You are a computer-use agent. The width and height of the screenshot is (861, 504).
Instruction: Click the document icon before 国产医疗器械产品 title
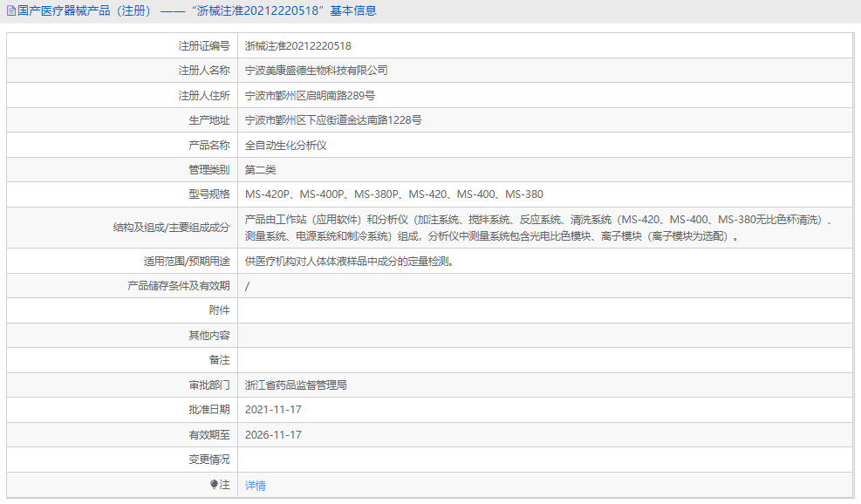click(x=10, y=11)
